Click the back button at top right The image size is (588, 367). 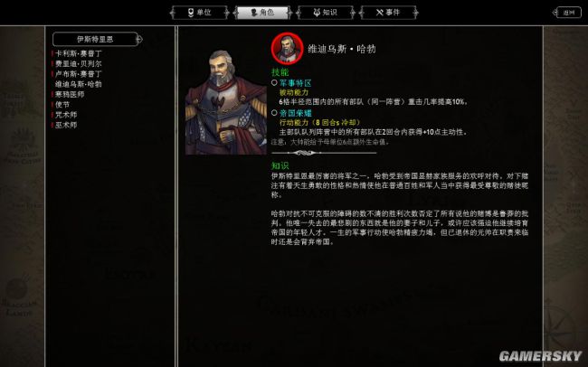coord(568,13)
